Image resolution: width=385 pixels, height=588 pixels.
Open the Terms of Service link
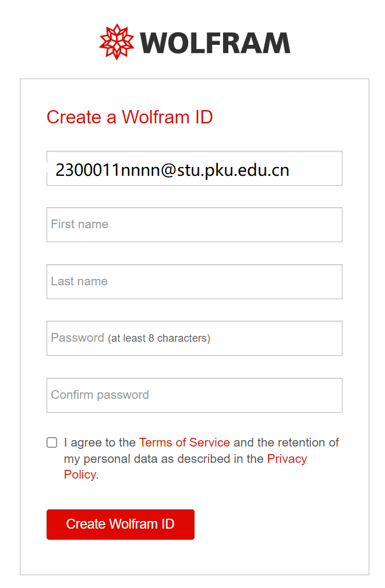[x=185, y=442]
